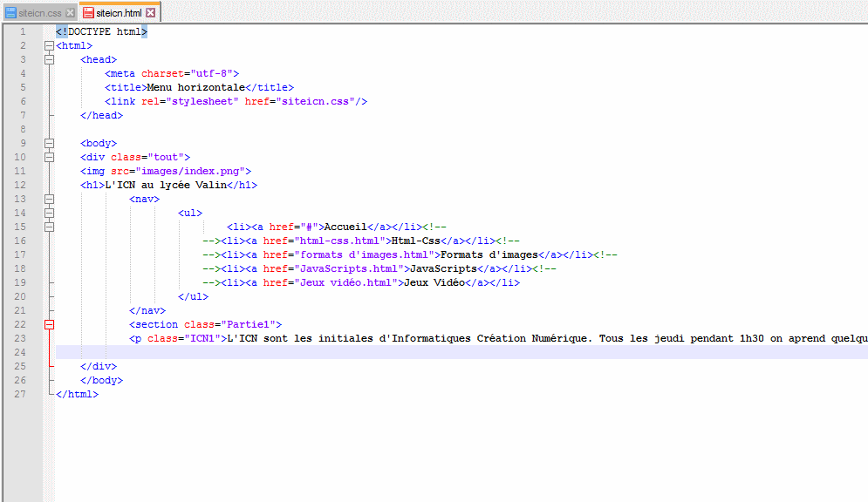
Task: Collapse the ul fold on line 14
Action: click(49, 213)
